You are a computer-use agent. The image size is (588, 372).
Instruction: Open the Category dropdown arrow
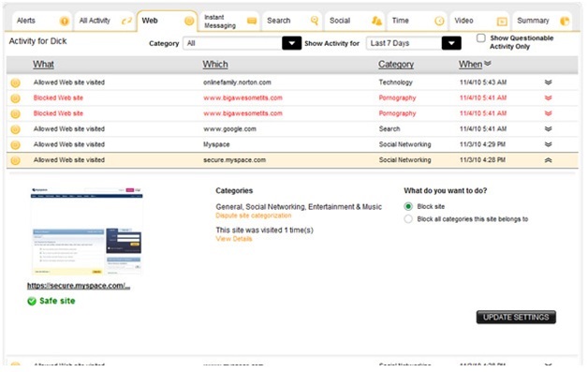point(292,43)
